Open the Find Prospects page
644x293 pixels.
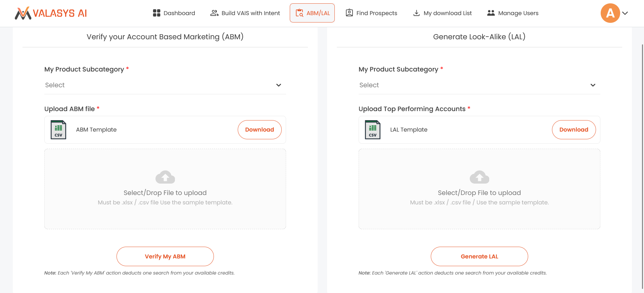[x=371, y=13]
